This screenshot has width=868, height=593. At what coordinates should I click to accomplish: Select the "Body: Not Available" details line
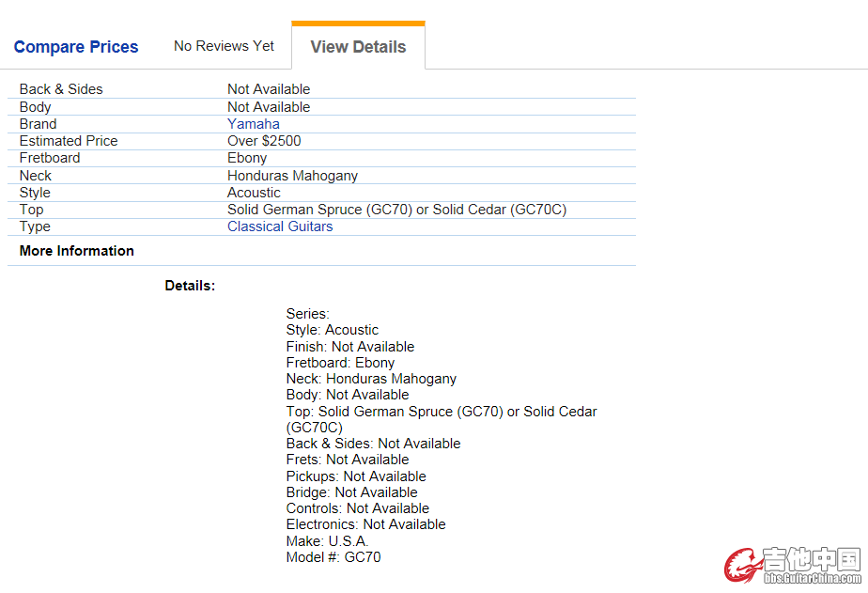point(348,395)
